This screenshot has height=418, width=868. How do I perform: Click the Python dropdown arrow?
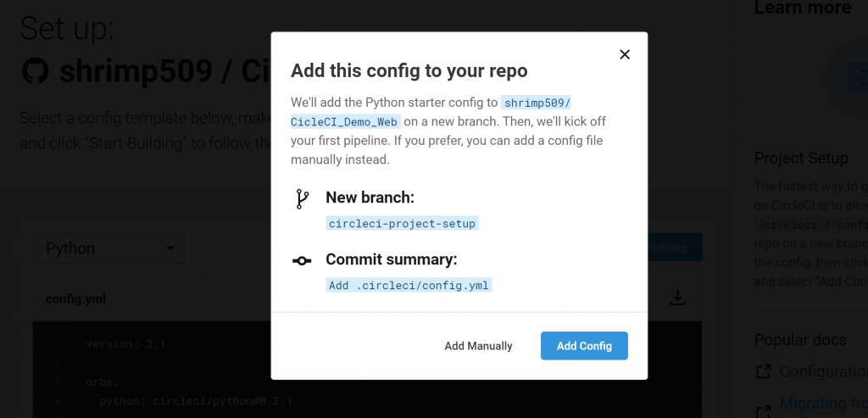(x=170, y=248)
